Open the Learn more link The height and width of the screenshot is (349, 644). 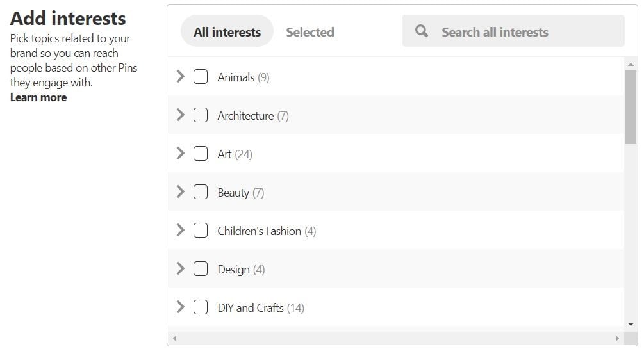click(38, 97)
